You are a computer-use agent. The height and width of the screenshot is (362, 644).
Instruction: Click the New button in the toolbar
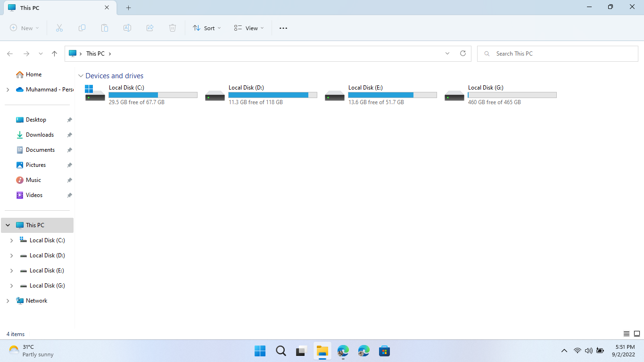click(x=24, y=28)
